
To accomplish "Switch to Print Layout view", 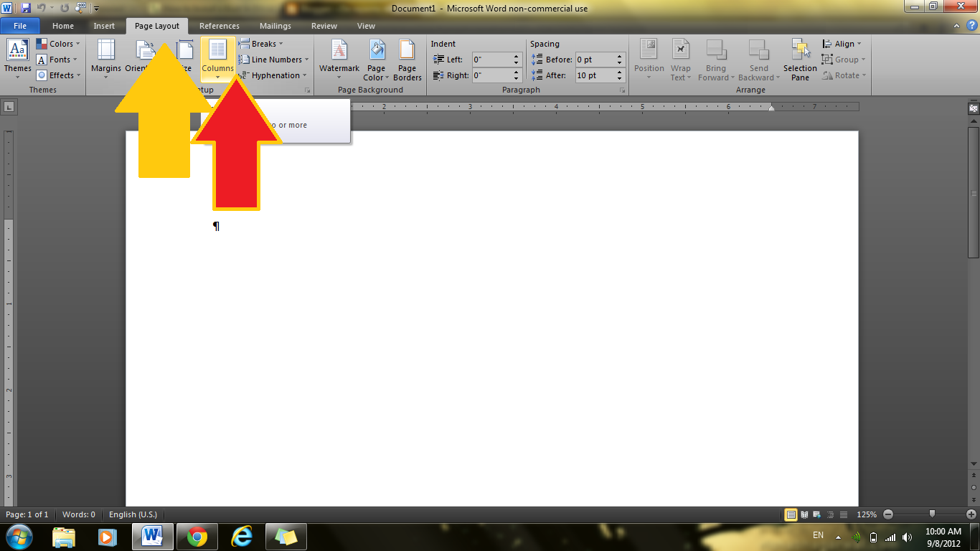I will (791, 514).
